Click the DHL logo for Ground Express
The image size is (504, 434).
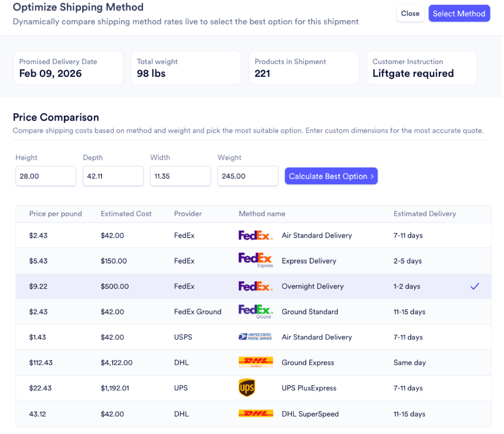[x=256, y=362]
